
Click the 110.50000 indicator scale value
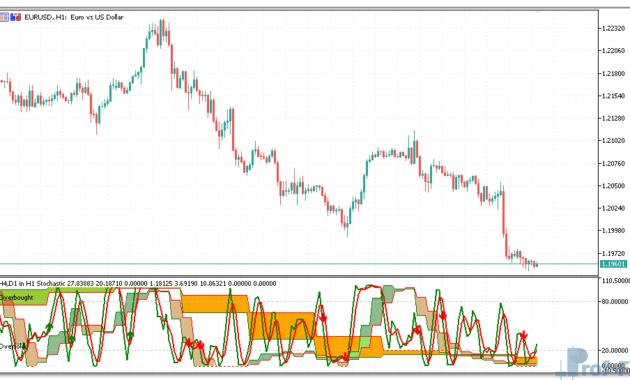point(615,281)
